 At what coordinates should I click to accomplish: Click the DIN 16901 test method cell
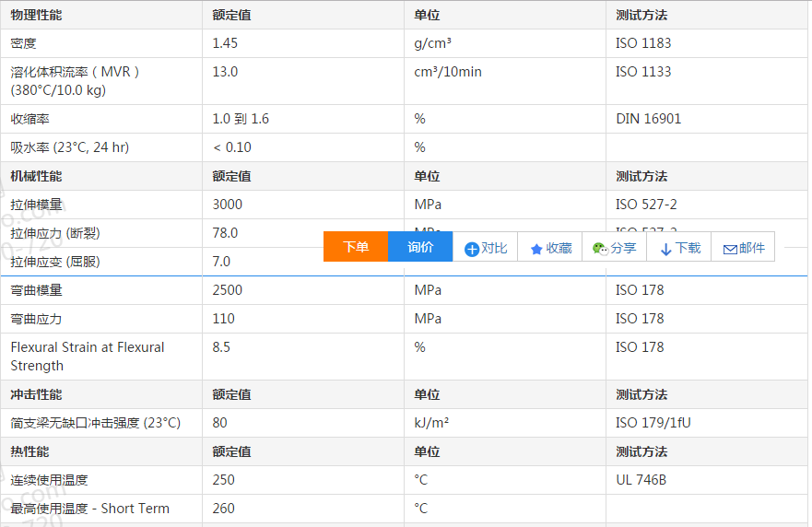click(649, 119)
